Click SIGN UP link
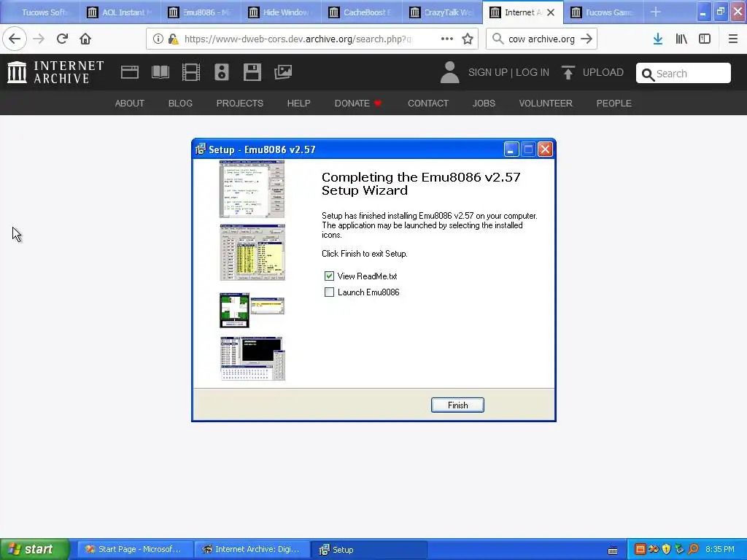The width and height of the screenshot is (747, 560). tap(488, 72)
